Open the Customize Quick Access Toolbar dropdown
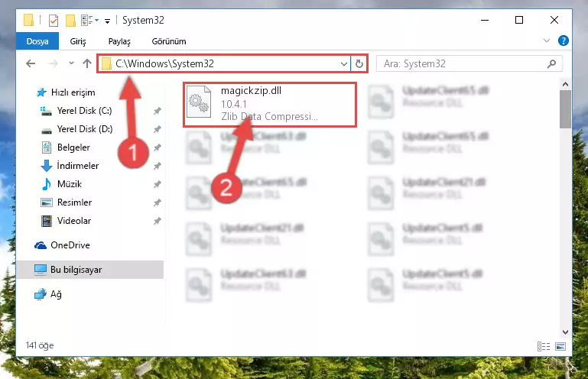 (107, 21)
